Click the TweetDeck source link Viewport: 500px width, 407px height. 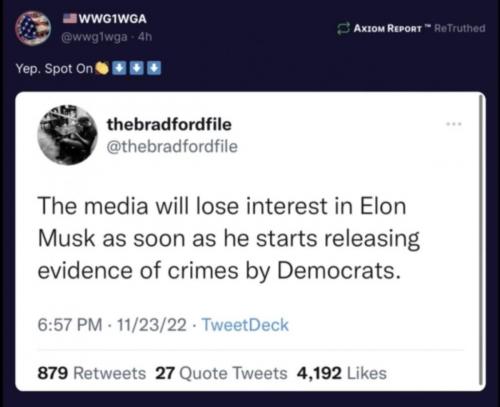coord(245,325)
